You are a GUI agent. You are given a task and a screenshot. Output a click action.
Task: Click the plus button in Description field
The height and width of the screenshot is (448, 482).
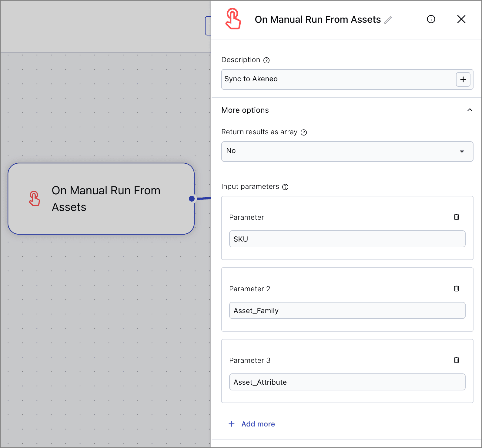click(x=463, y=79)
